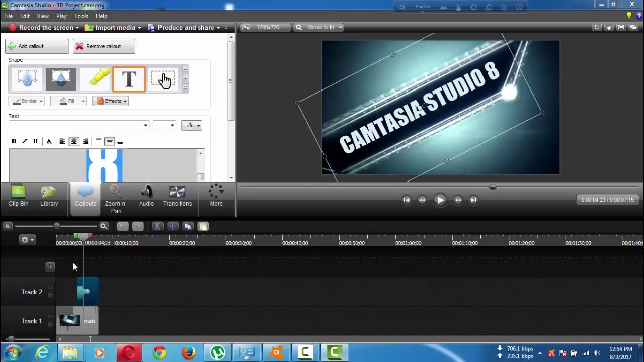Enable crop mode in preview toolbar
The width and height of the screenshot is (644, 362).
(597, 27)
